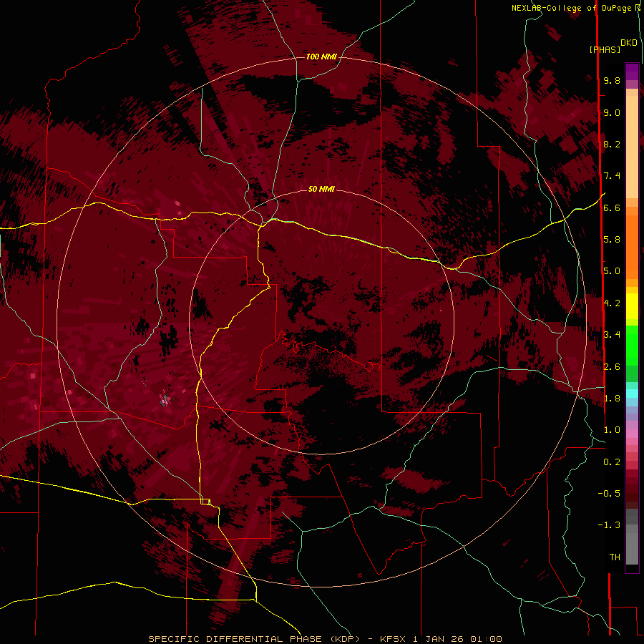Click the 2.6 value on the scale
The width and height of the screenshot is (644, 644).
pyautogui.click(x=612, y=367)
